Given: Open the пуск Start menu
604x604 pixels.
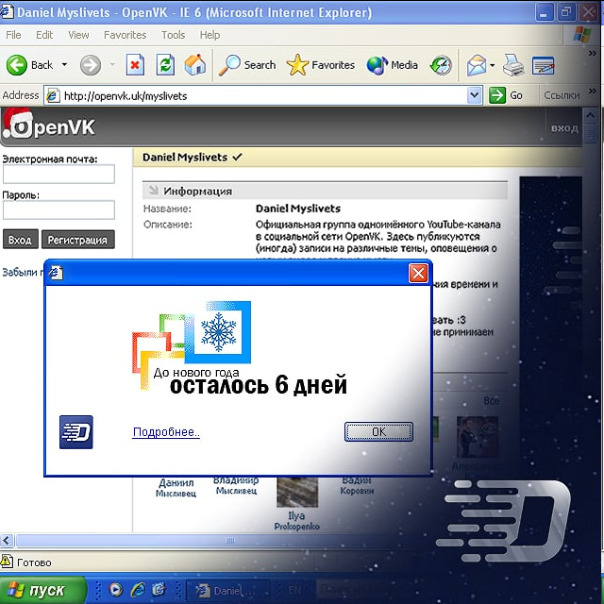Looking at the screenshot, I should [42, 589].
